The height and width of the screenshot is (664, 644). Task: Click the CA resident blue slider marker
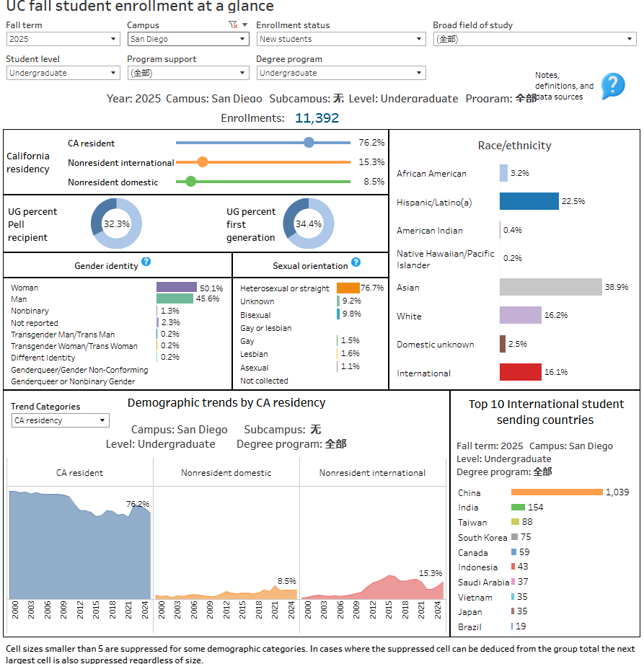[309, 143]
